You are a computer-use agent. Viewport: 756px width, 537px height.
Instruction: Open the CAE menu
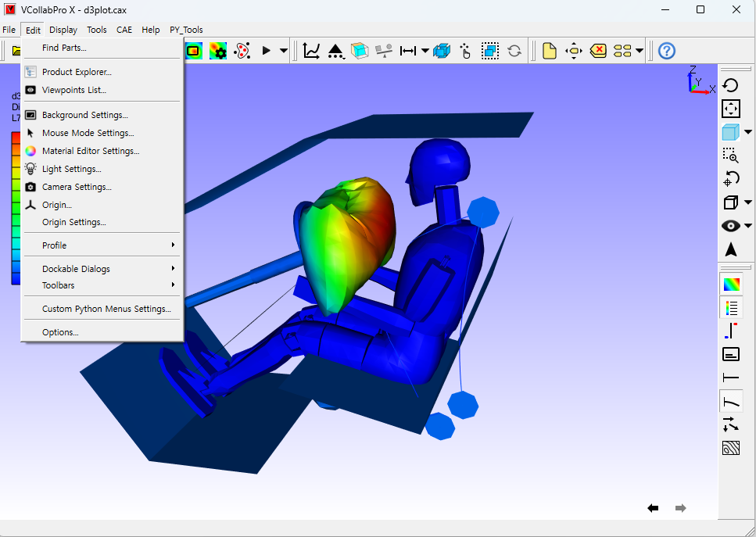point(124,30)
